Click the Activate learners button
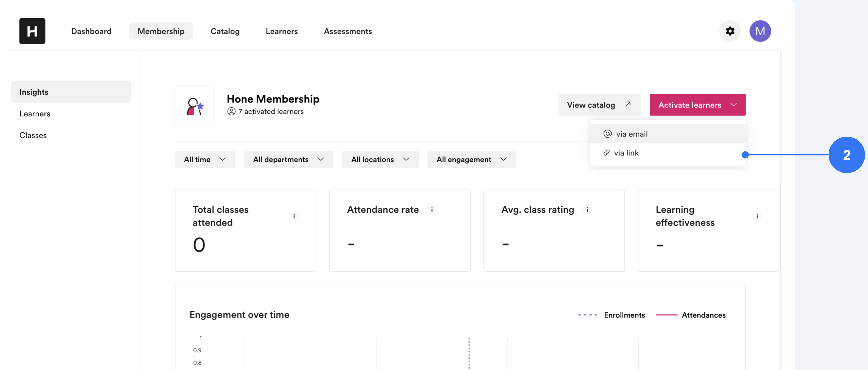Image resolution: width=868 pixels, height=370 pixels. [x=697, y=105]
